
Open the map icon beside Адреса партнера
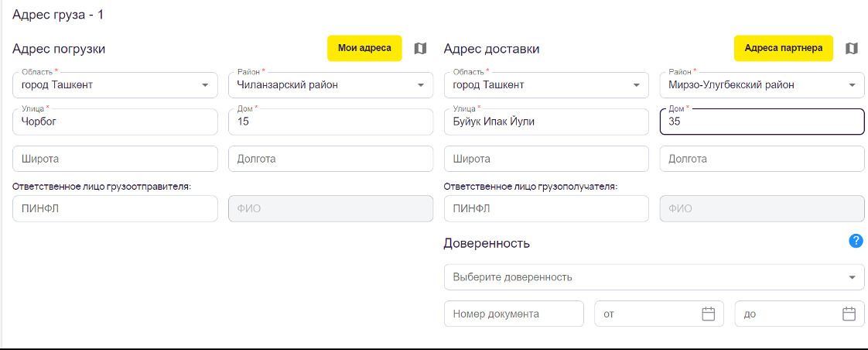tap(852, 48)
